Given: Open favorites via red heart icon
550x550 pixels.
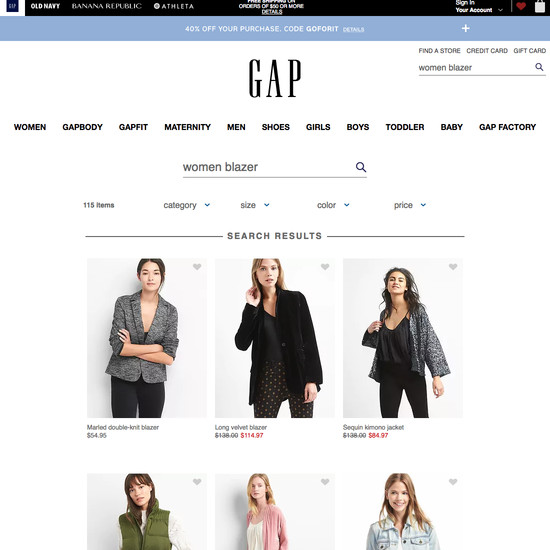Looking at the screenshot, I should pyautogui.click(x=521, y=6).
